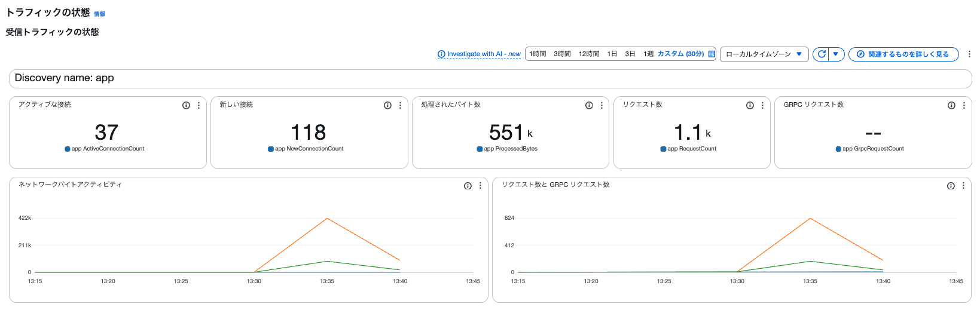The height and width of the screenshot is (310, 980).
Task: Click the app ActiveConnectionCount legend label
Action: [x=108, y=149]
